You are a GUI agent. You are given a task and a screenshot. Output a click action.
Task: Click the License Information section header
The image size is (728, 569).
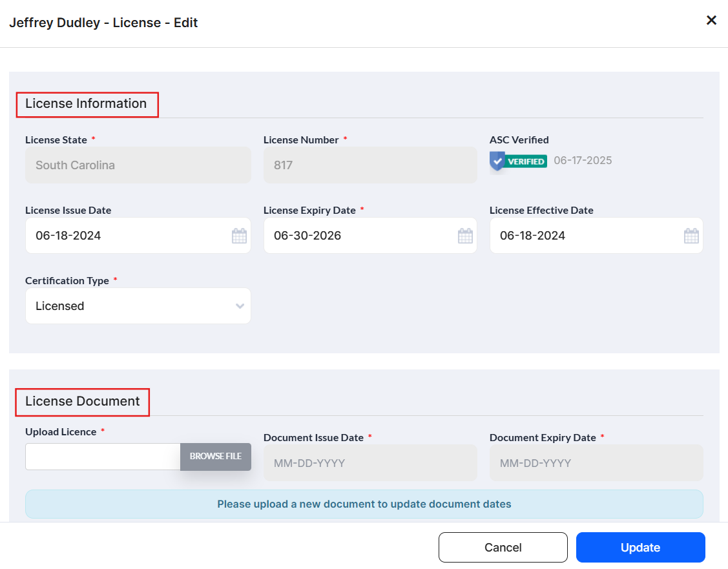[85, 103]
